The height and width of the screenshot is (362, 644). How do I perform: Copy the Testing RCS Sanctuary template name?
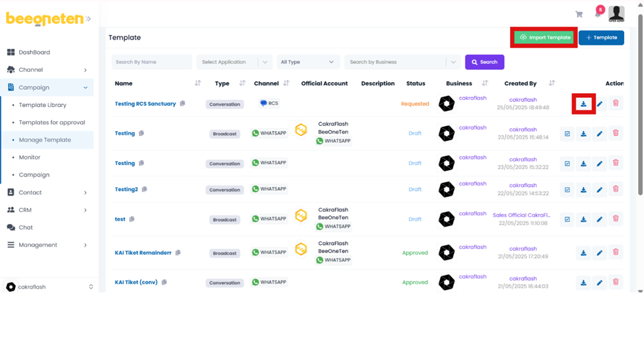pos(183,104)
